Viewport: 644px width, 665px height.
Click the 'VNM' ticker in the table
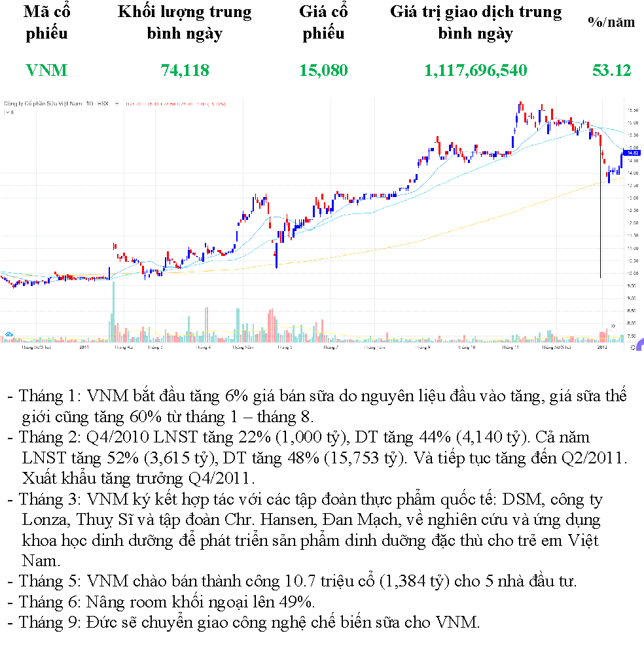[x=46, y=71]
